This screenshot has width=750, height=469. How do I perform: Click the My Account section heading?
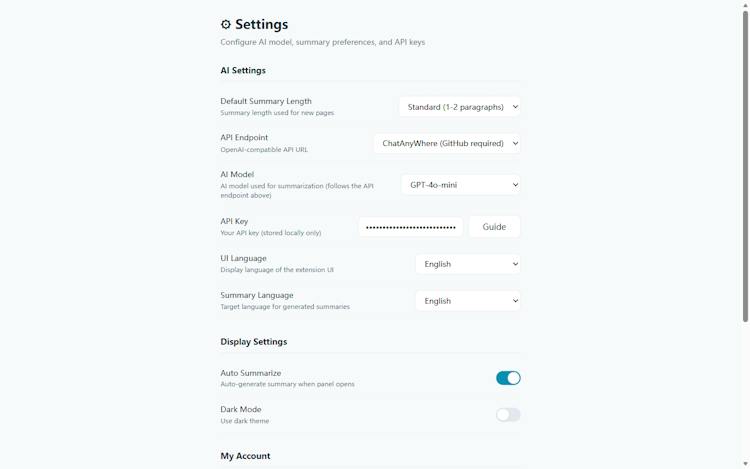coord(245,456)
